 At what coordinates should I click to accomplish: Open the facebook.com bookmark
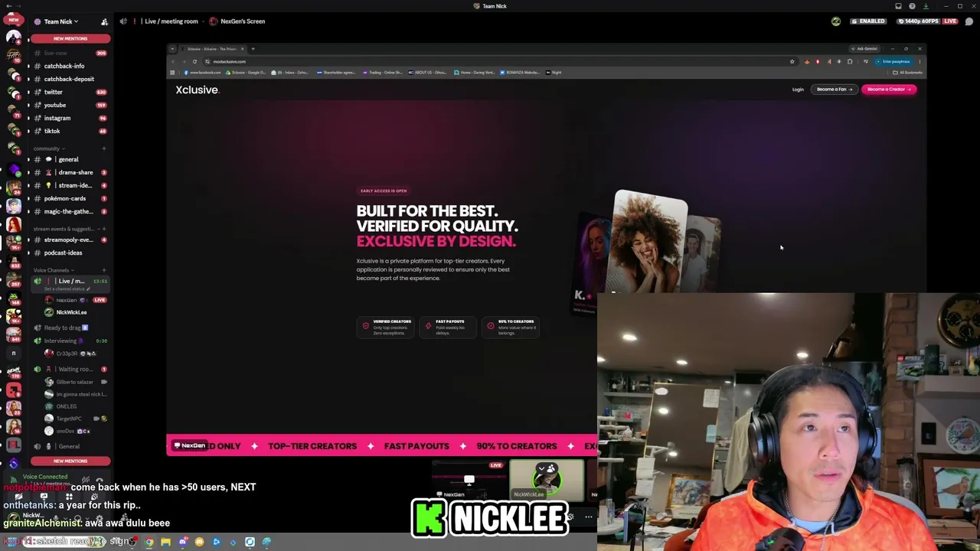tap(202, 73)
